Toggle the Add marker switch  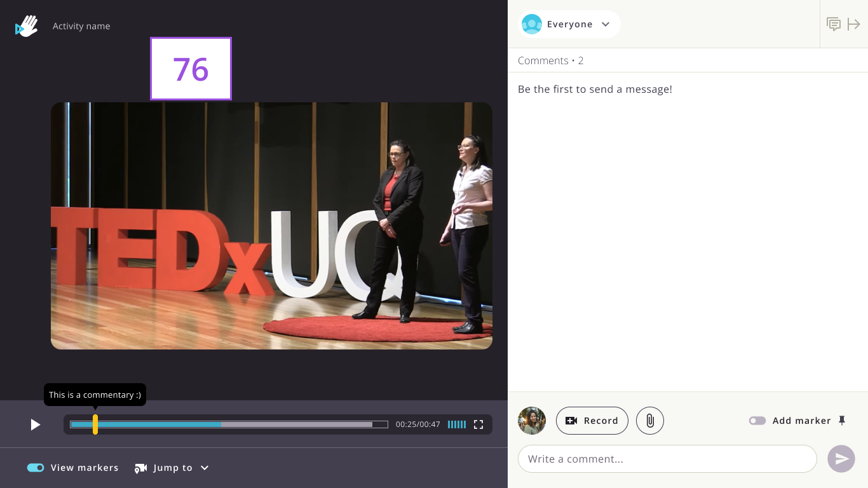point(757,421)
